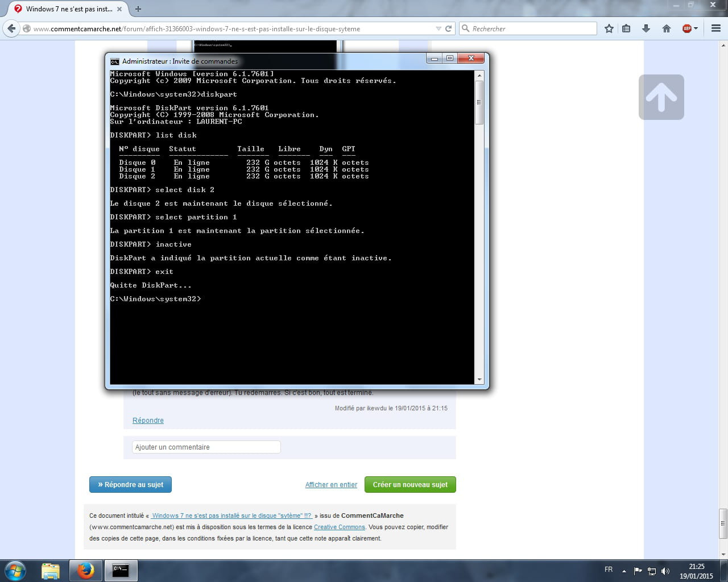The height and width of the screenshot is (582, 728).
Task: Click the volume speaker icon
Action: point(665,571)
